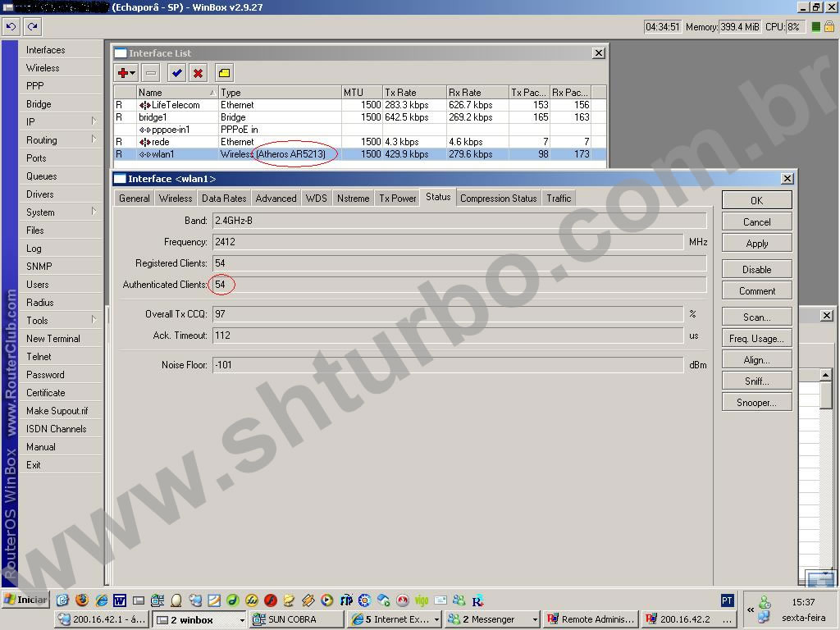The width and height of the screenshot is (840, 630).
Task: Click the Remove minus icon in Interface List
Action: tap(151, 73)
